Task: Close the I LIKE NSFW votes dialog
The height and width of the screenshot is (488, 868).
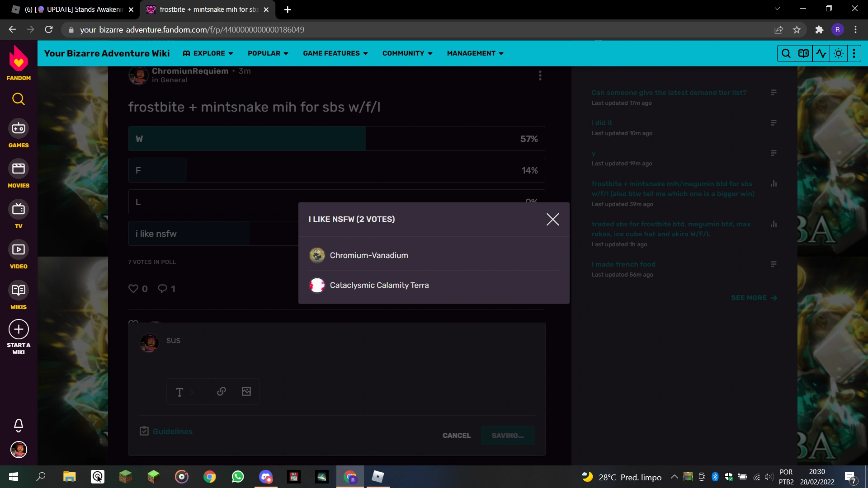Action: (552, 219)
